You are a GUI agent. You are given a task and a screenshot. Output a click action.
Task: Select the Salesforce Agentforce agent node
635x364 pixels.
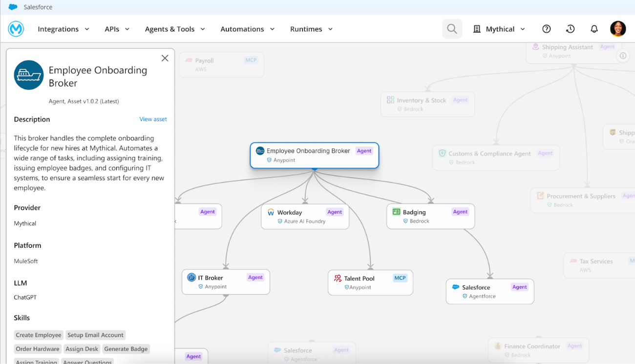(x=489, y=291)
